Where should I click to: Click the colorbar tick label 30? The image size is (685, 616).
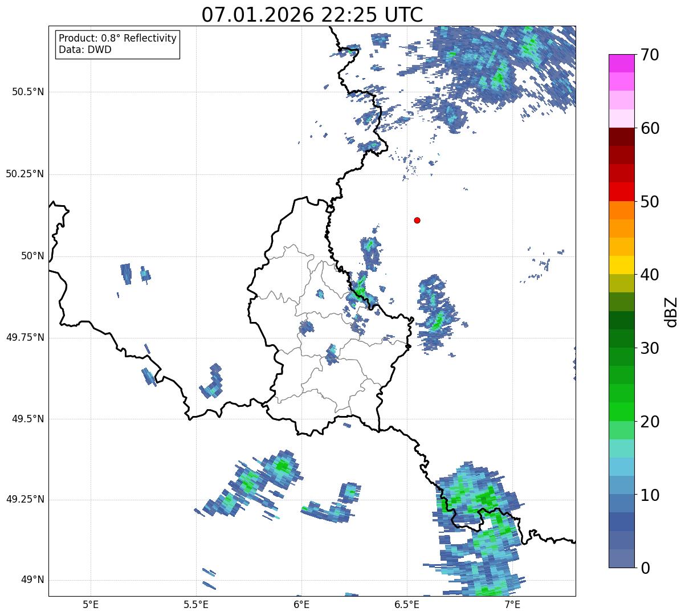[x=650, y=348]
